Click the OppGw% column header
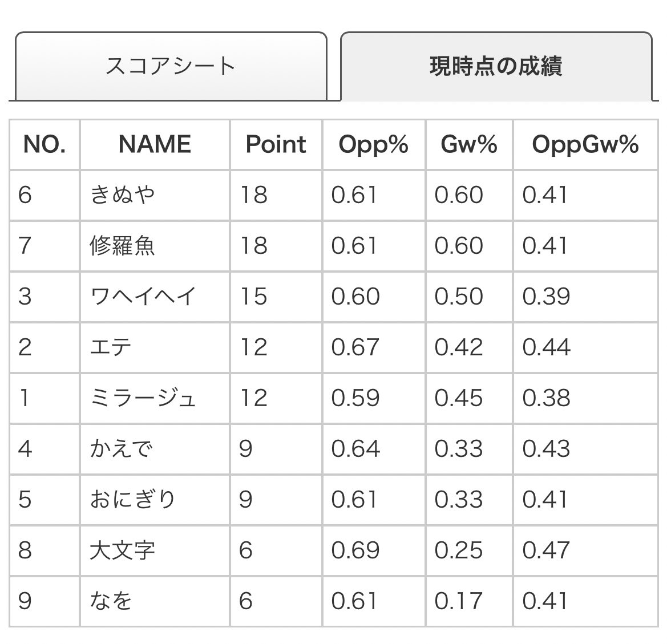The height and width of the screenshot is (644, 667). 585,145
